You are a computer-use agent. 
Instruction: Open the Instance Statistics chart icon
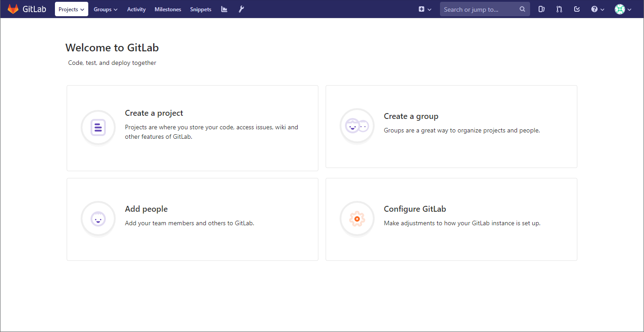click(x=224, y=9)
